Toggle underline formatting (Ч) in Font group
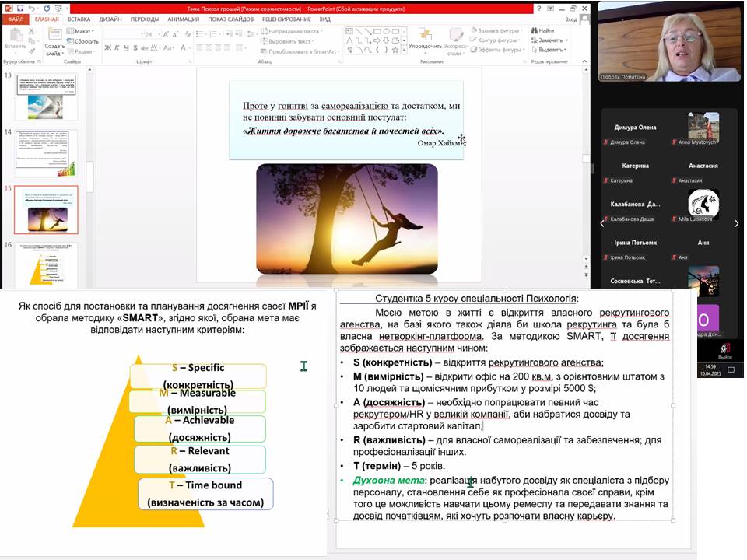747x560 pixels. (x=126, y=47)
